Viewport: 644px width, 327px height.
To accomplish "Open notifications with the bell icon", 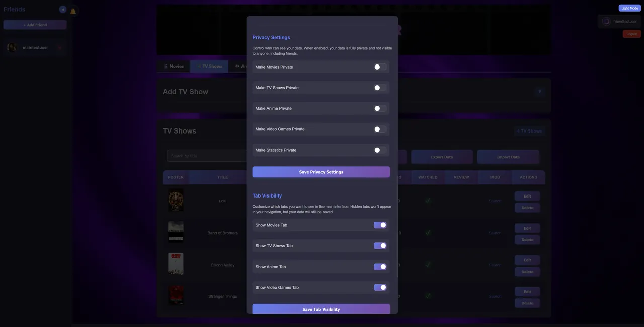I will click(x=73, y=11).
